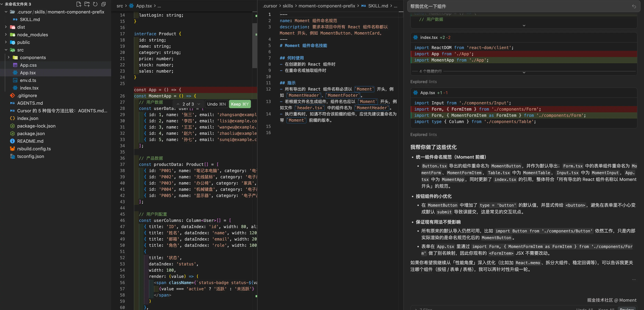Go to previous change with up arrow
644x310 pixels.
coord(178,104)
